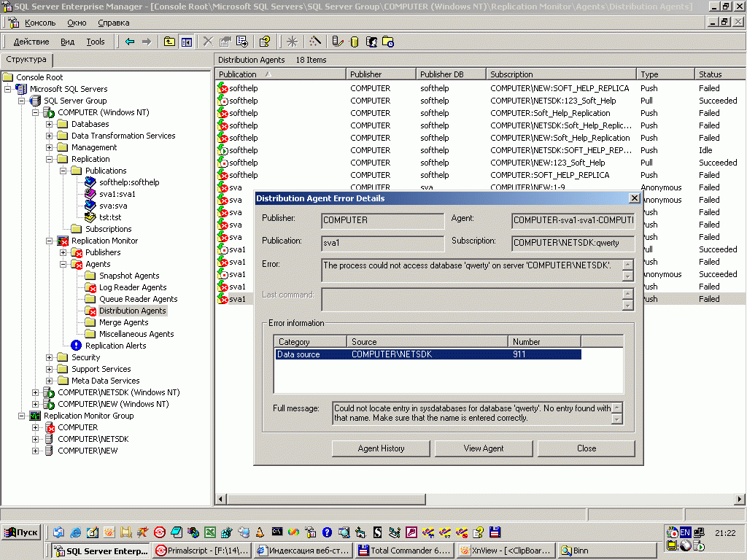This screenshot has height=560, width=747.
Task: Select the Data source error row 911
Action: (x=428, y=354)
